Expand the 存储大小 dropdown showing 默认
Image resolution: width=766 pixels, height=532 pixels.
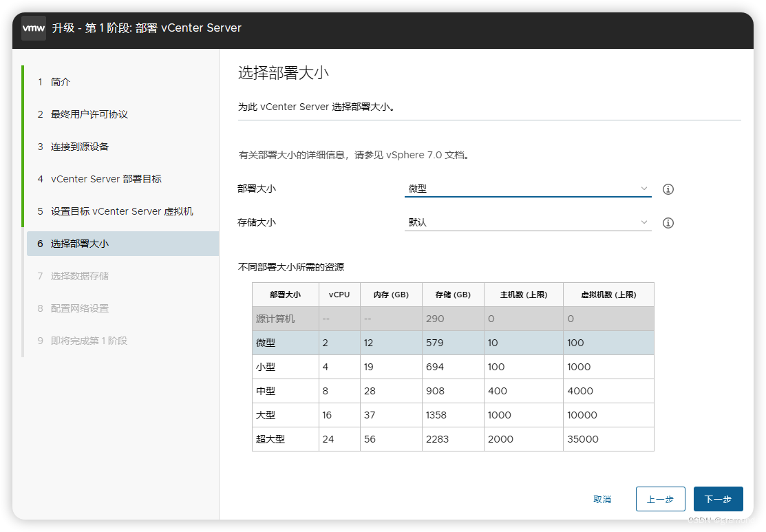[528, 222]
